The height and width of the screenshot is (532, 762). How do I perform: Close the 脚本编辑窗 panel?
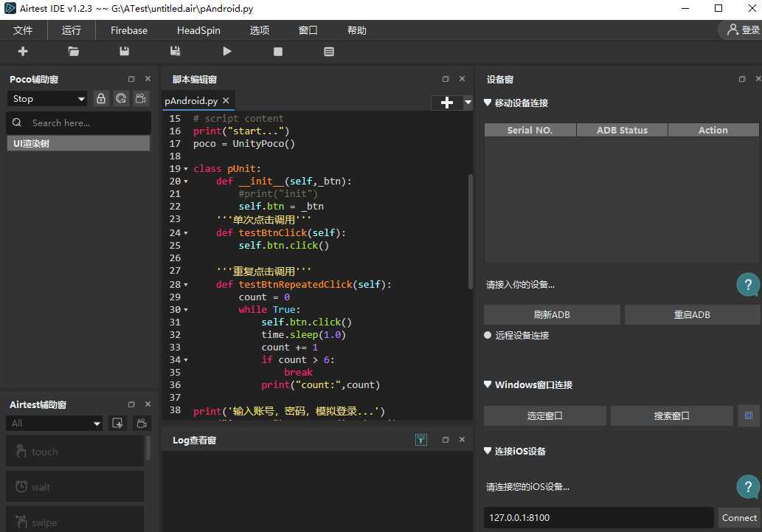463,79
